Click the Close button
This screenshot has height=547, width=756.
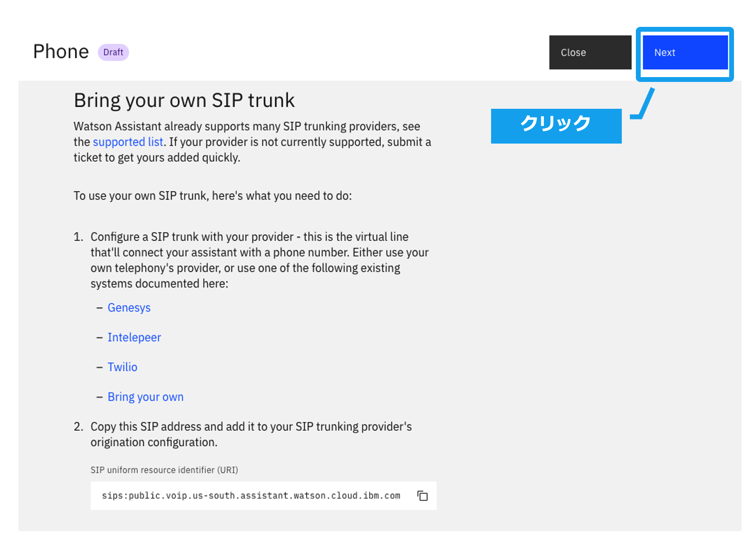tap(590, 52)
